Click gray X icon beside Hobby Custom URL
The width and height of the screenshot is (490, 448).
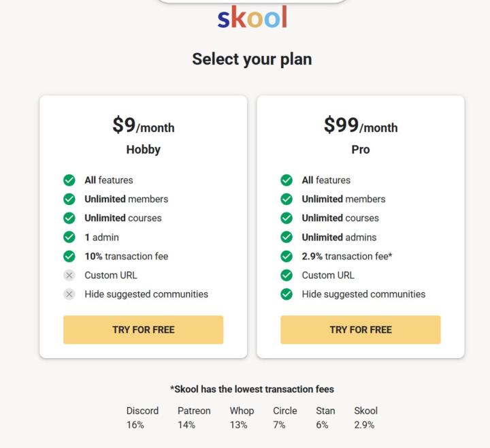[x=69, y=276]
